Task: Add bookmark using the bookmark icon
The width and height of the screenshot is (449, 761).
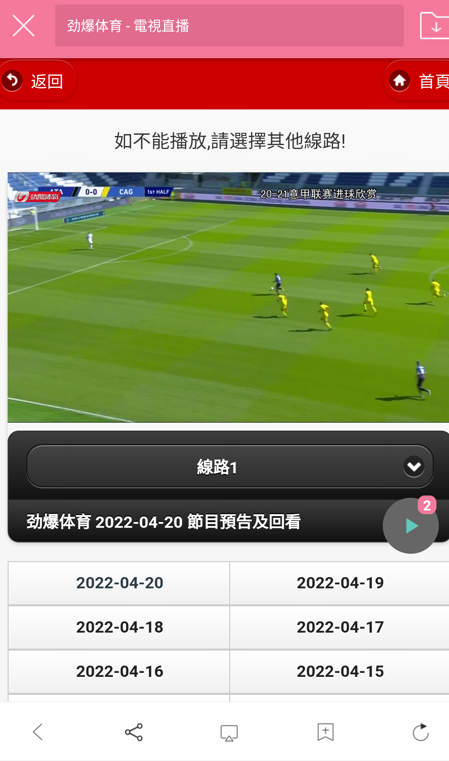Action: point(325,732)
